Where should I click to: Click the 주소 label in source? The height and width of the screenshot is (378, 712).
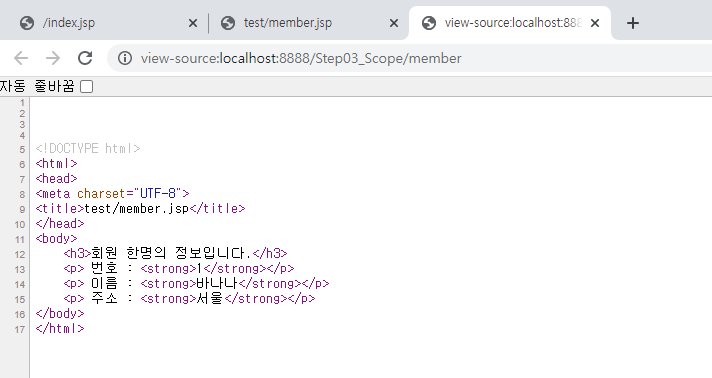point(104,298)
